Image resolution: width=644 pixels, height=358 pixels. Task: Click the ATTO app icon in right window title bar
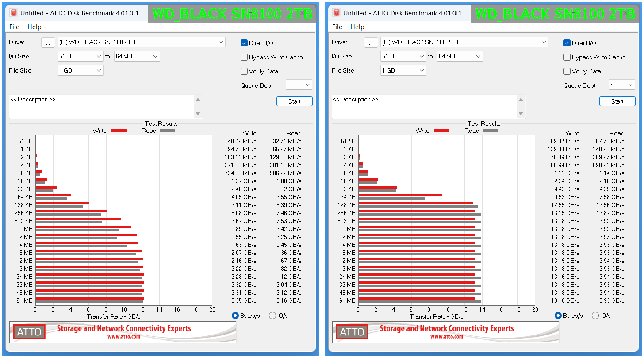tap(337, 13)
